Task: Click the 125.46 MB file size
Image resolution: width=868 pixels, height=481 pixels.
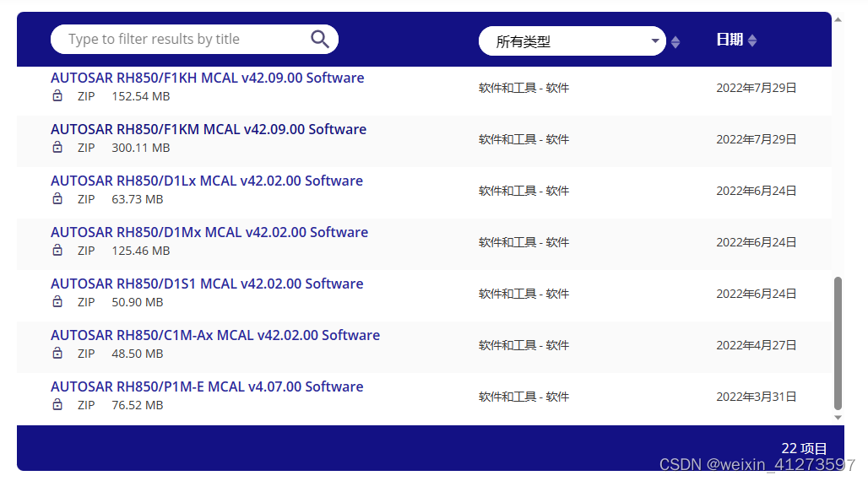Action: tap(141, 251)
